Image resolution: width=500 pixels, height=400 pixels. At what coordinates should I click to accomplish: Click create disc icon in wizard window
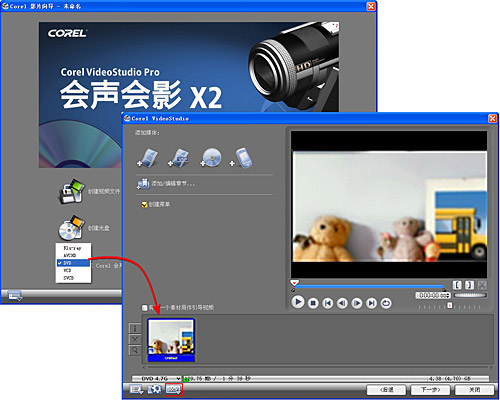point(71,228)
